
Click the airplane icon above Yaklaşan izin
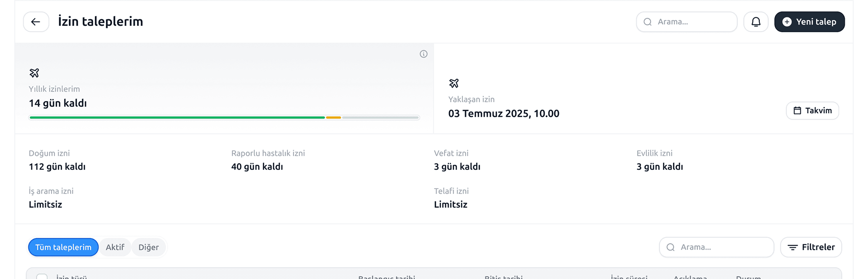point(454,83)
